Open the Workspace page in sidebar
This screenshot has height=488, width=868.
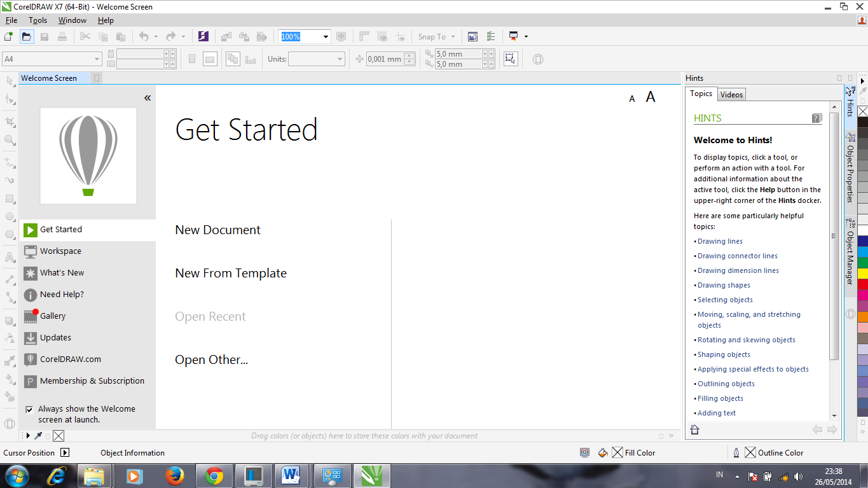(x=87, y=251)
